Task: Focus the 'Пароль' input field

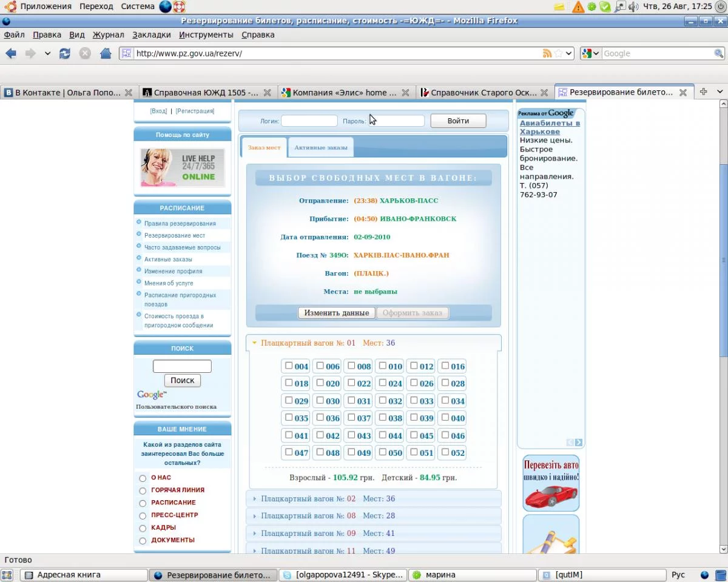Action: point(397,121)
